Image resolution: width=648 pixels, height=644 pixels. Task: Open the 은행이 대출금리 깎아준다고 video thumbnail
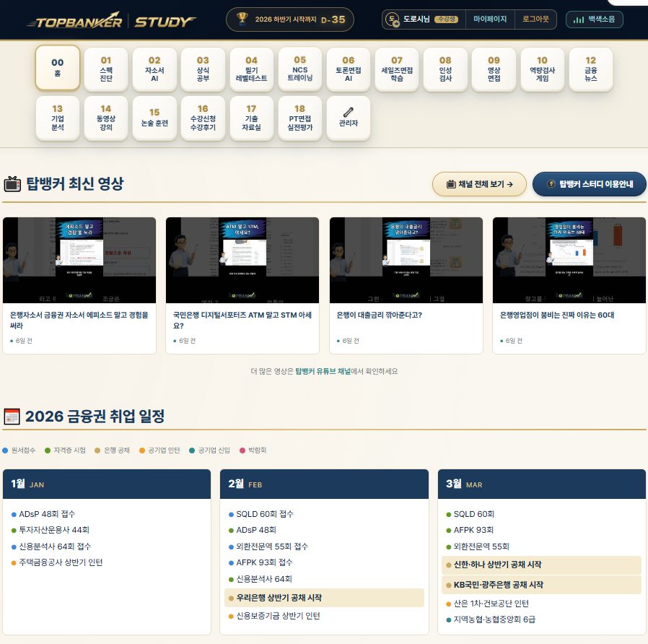pyautogui.click(x=406, y=260)
